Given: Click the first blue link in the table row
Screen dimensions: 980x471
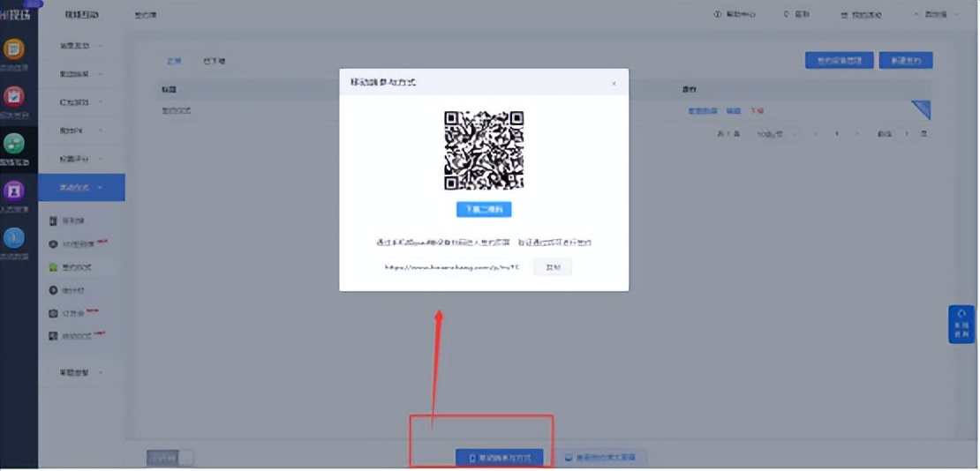Looking at the screenshot, I should (703, 111).
